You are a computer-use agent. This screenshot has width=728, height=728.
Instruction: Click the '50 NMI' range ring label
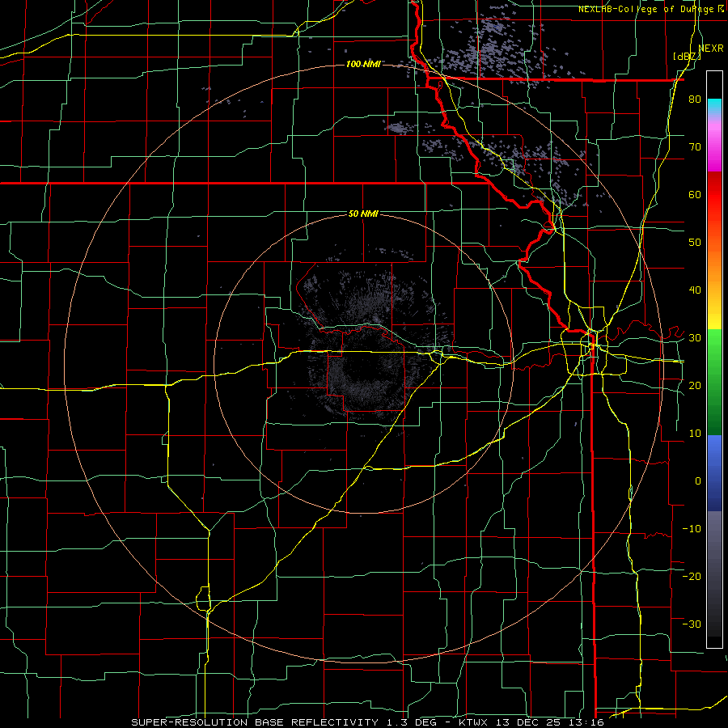pyautogui.click(x=363, y=214)
